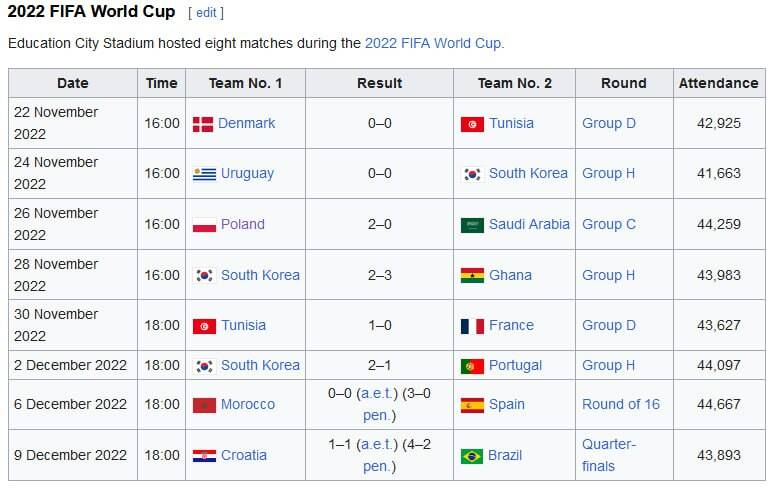Image resolution: width=771 pixels, height=487 pixels.
Task: Open the 2022 FIFA World Cup link
Action: click(434, 43)
